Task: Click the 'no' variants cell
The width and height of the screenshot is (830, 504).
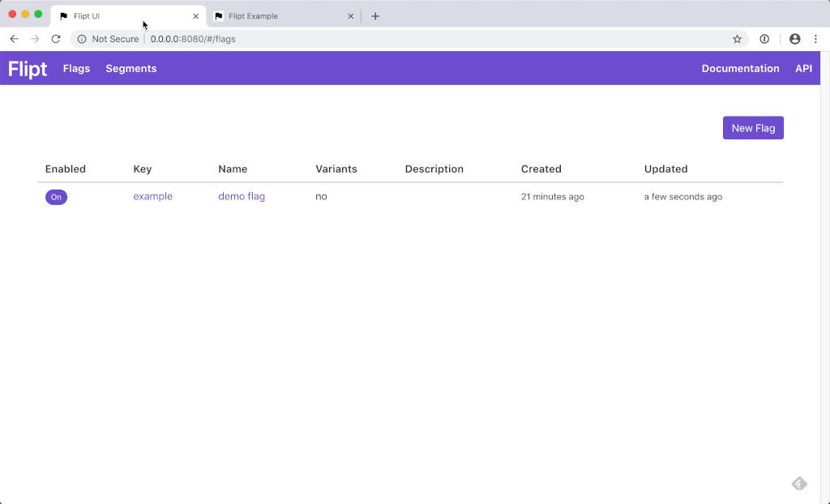Action: 321,196
